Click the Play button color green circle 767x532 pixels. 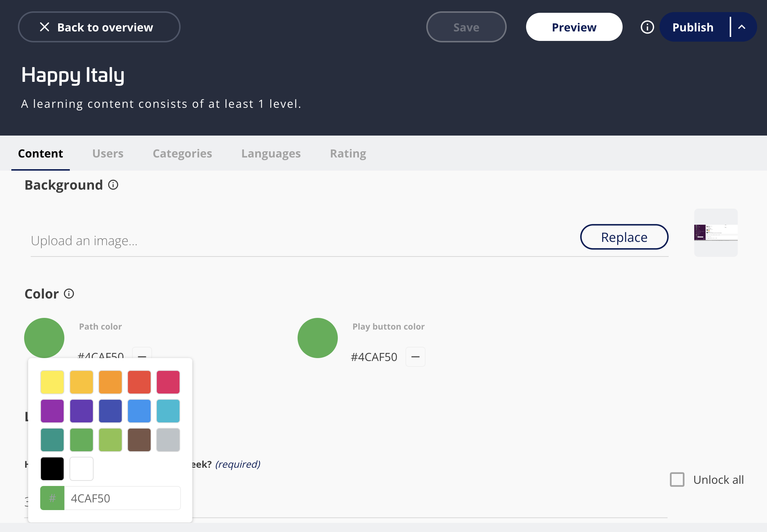click(317, 338)
